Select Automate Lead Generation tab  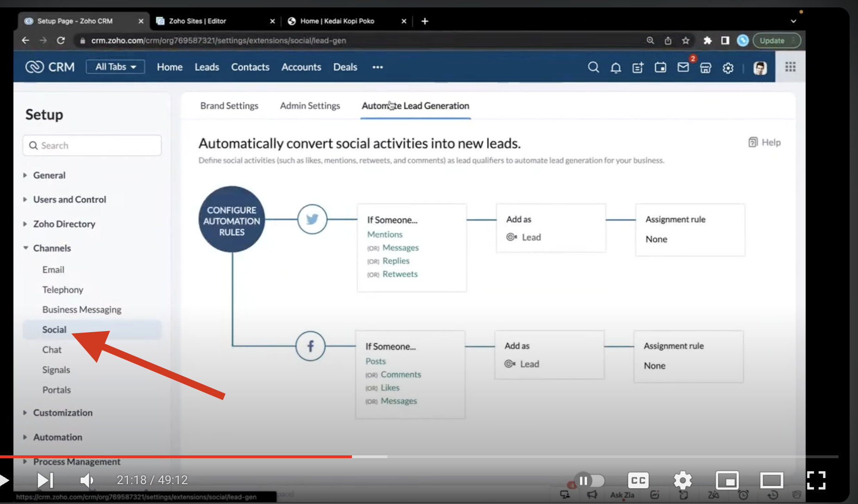[416, 106]
